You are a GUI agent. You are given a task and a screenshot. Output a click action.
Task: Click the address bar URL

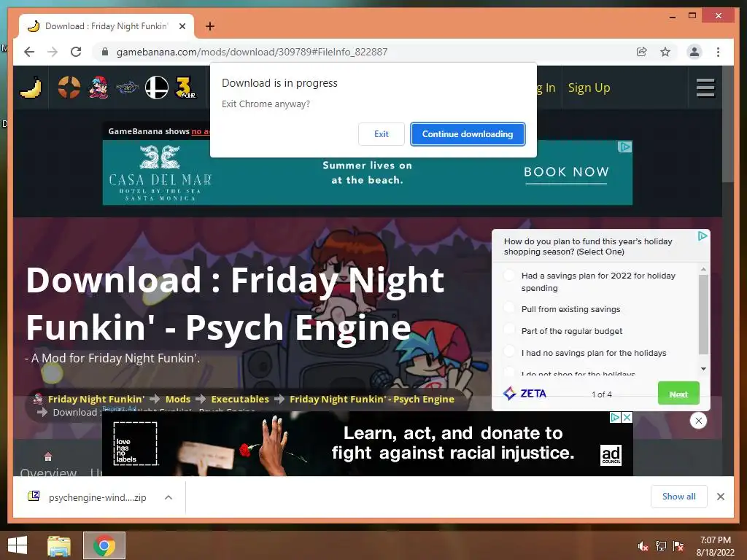252,52
